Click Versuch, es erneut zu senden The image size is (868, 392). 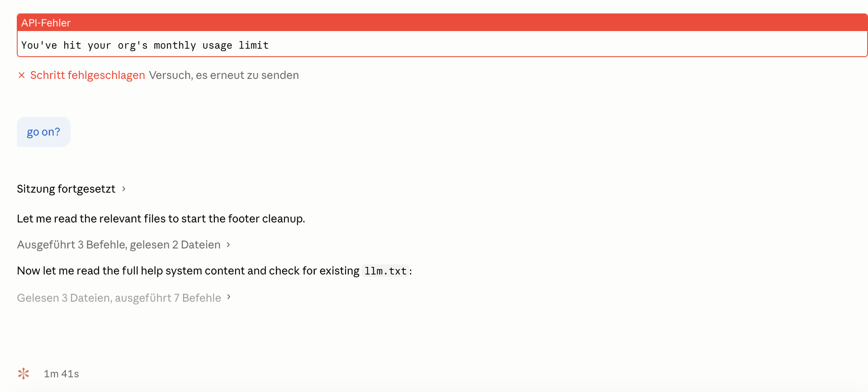(x=224, y=75)
